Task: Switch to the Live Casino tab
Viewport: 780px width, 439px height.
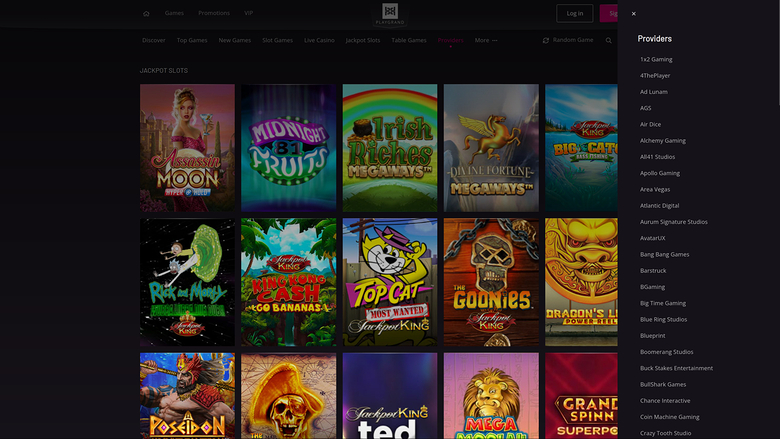Action: point(319,40)
